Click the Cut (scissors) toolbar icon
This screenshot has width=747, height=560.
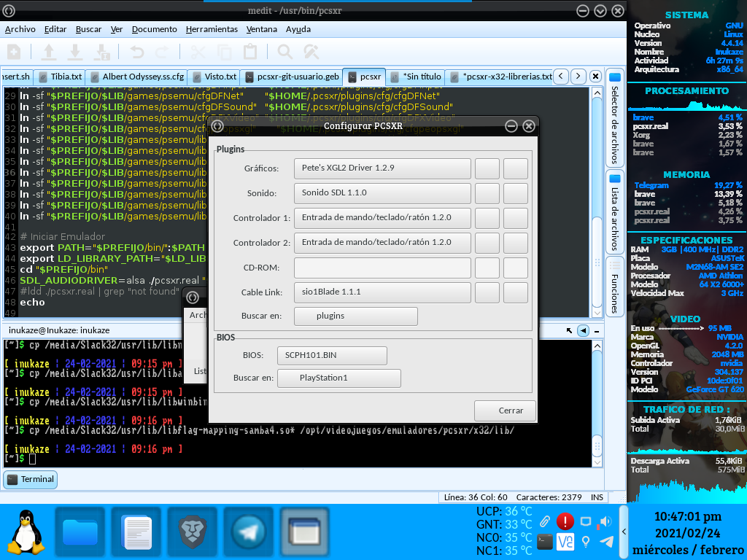[x=198, y=52]
